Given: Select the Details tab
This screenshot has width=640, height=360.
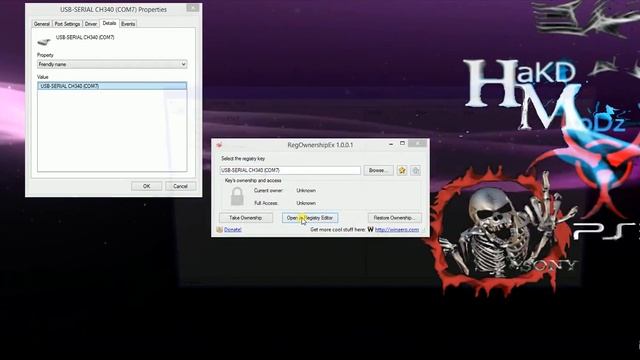Looking at the screenshot, I should pos(109,23).
